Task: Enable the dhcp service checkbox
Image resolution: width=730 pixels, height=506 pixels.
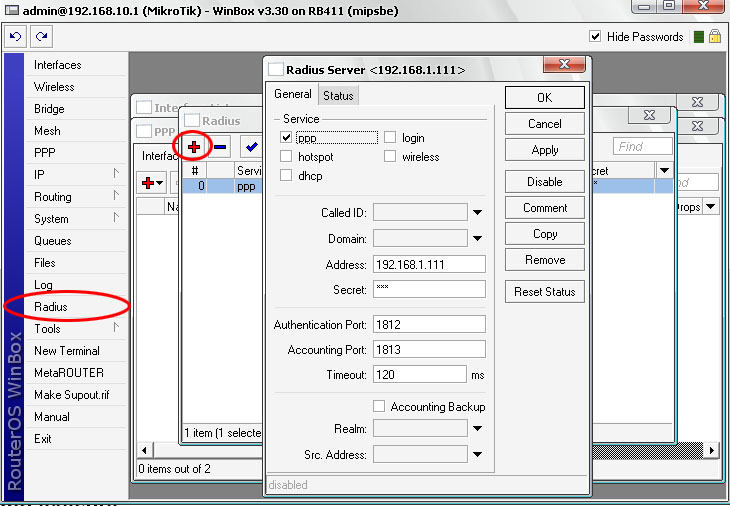Action: click(x=286, y=175)
